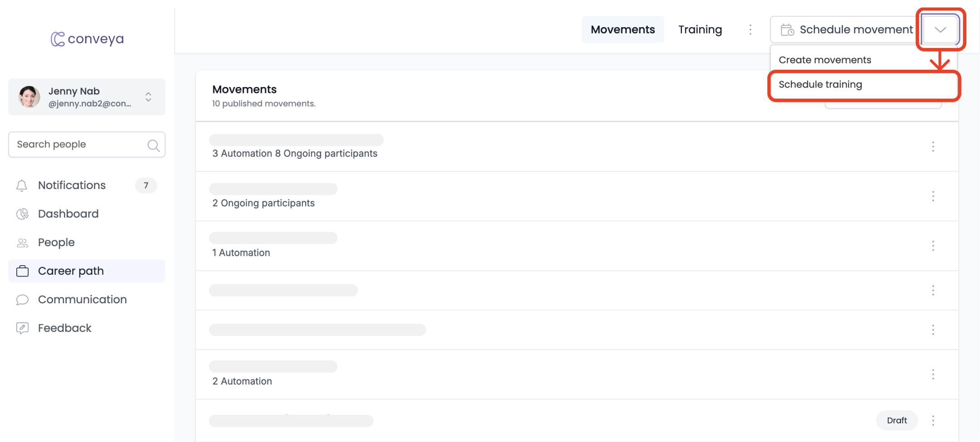Open the more options menu beside Training
980x442 pixels.
[x=750, y=29]
